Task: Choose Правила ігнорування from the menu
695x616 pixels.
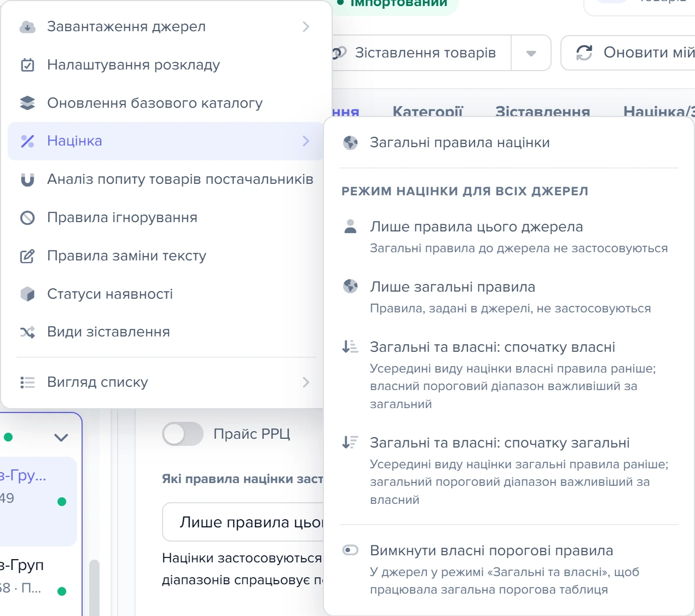Action: [166, 218]
